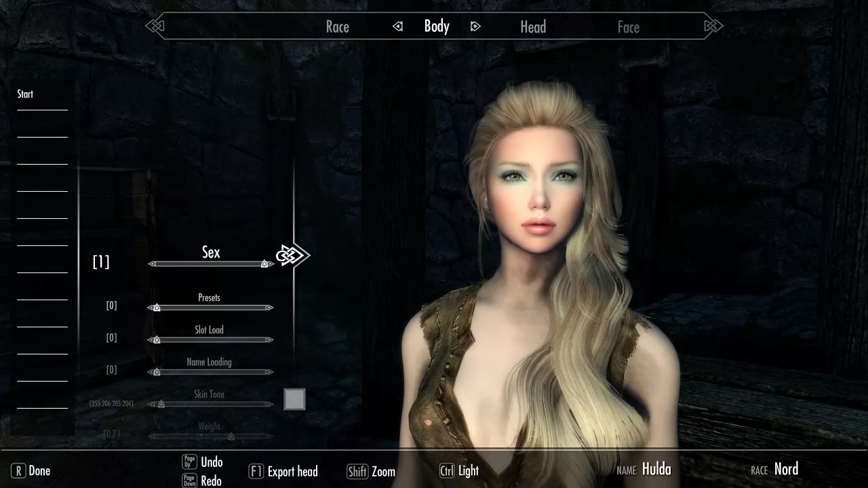
Task: Adjust the Weight slider
Action: point(210,436)
